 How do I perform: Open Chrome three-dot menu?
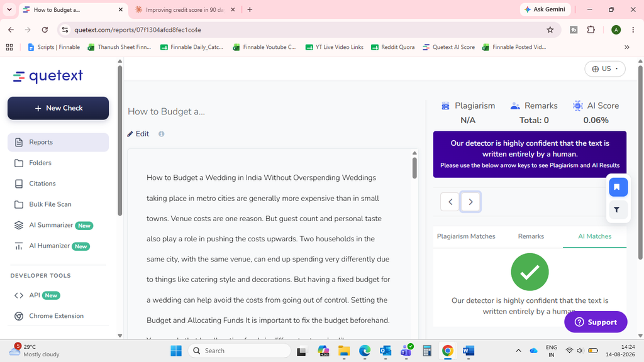pos(633,30)
